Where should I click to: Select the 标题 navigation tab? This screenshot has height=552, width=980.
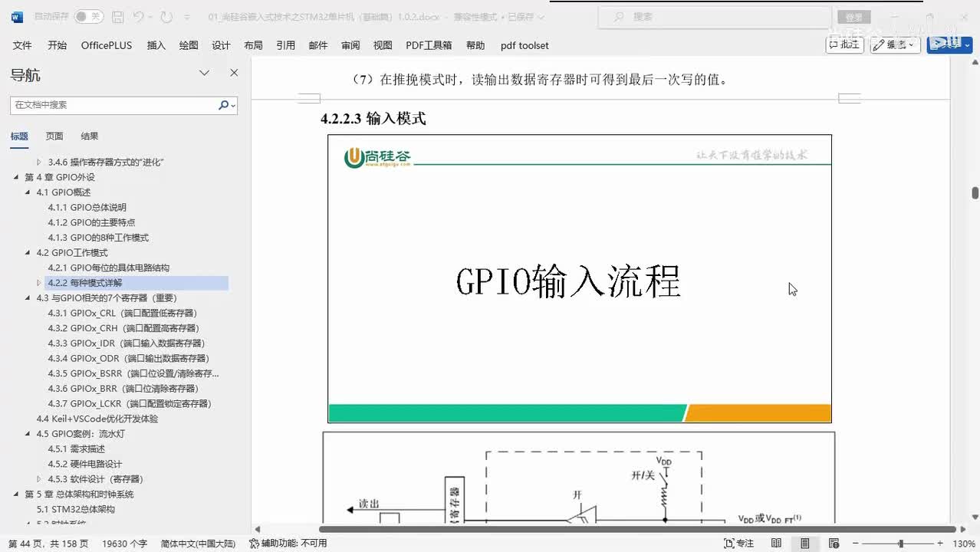pos(19,136)
